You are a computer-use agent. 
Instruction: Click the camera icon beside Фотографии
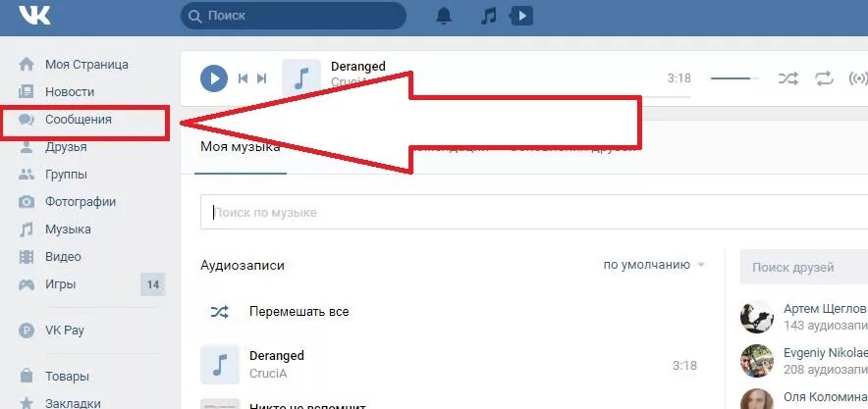click(26, 202)
